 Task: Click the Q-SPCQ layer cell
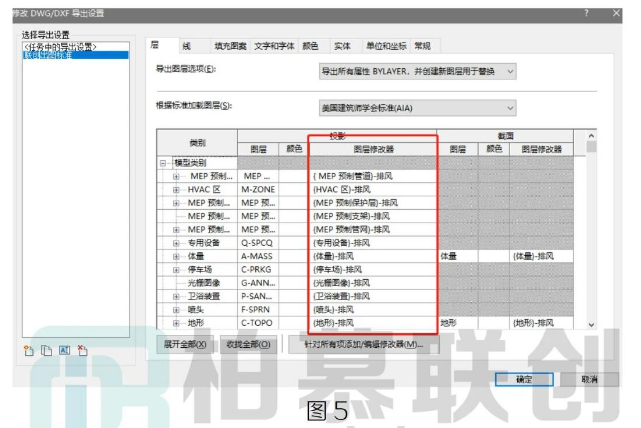pyautogui.click(x=258, y=243)
